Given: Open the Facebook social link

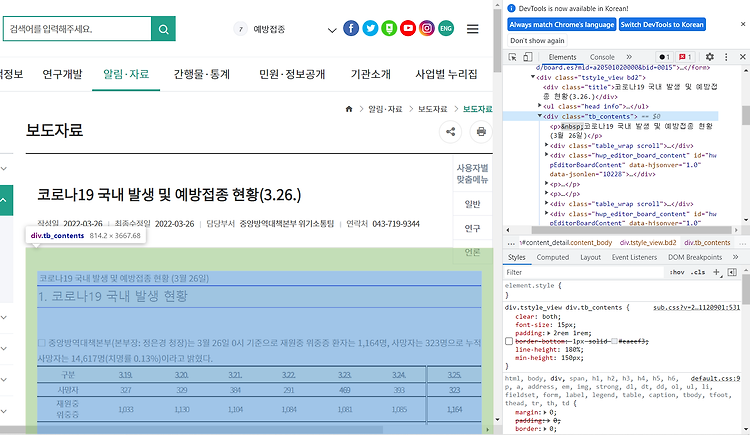Looking at the screenshot, I should point(351,28).
